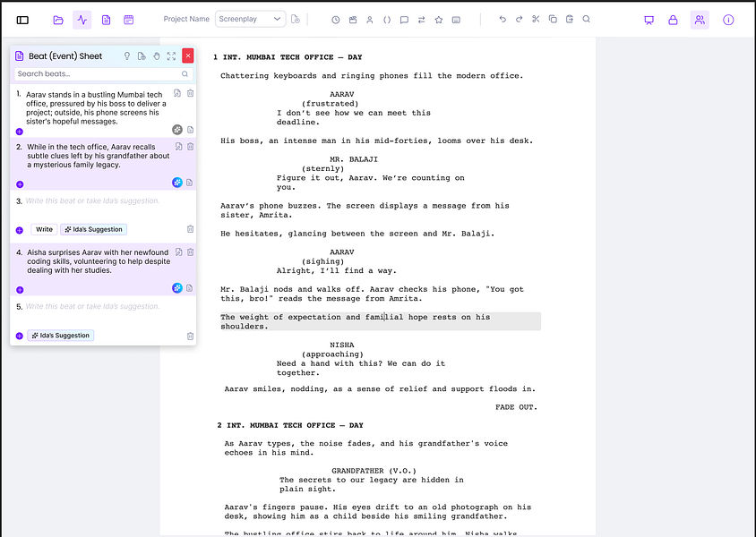Viewport: 756px width, 537px height.
Task: Open the page icon at bottom of beat 1
Action: (x=191, y=130)
